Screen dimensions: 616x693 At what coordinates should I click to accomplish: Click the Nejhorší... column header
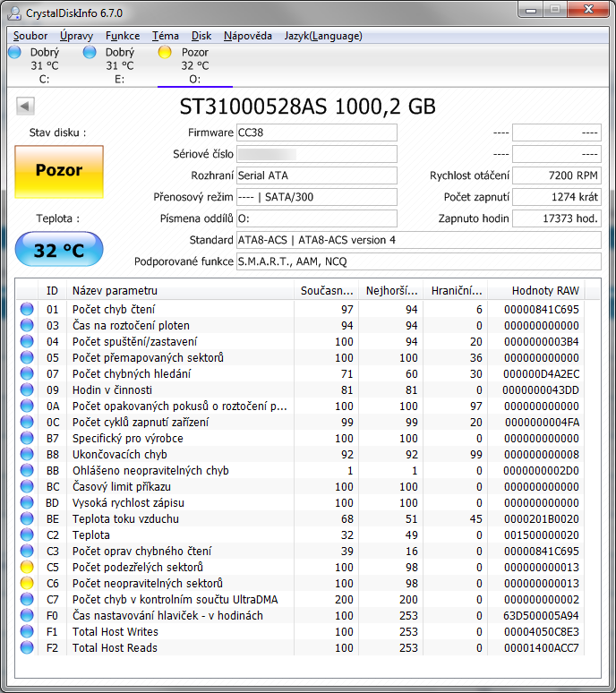(391, 290)
